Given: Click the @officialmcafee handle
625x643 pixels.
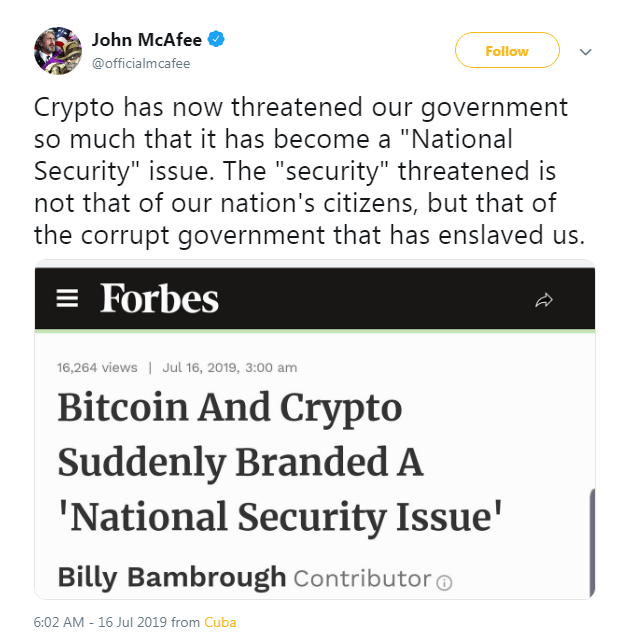Looking at the screenshot, I should [141, 63].
